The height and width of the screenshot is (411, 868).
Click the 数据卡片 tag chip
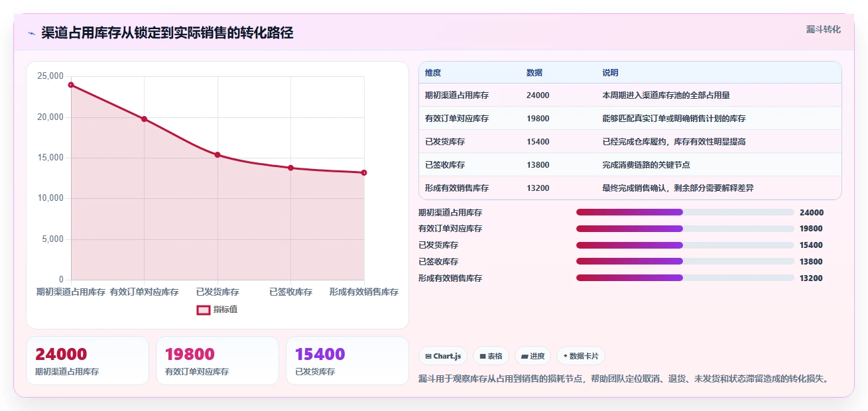tap(581, 356)
